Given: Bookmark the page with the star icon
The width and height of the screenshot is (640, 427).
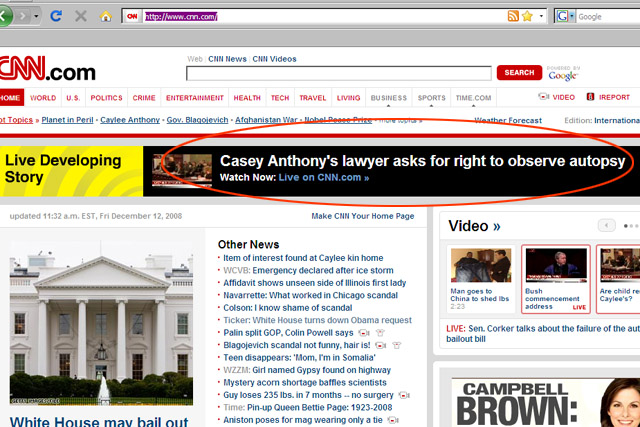Looking at the screenshot, I should click(x=527, y=16).
